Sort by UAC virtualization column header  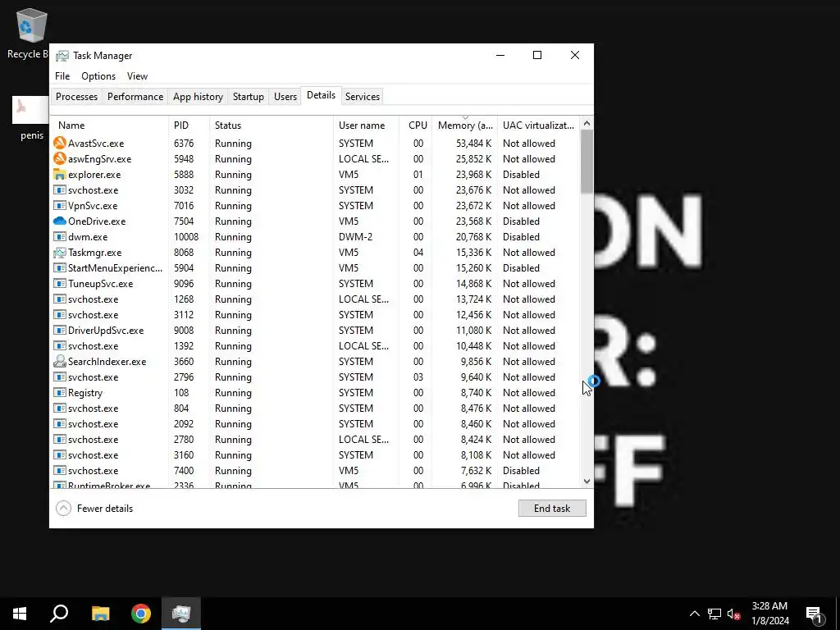pos(538,126)
